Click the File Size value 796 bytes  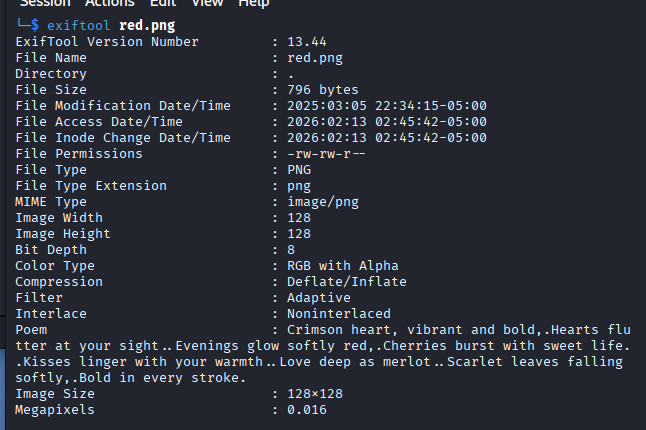[x=326, y=90]
